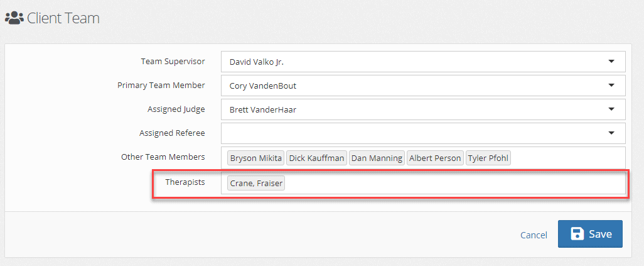Click the Cancel link
Viewport: 644px width, 266px height.
coord(534,235)
